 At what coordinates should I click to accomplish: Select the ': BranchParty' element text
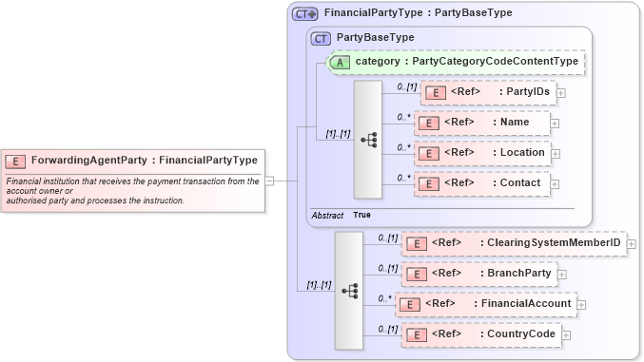click(516, 273)
